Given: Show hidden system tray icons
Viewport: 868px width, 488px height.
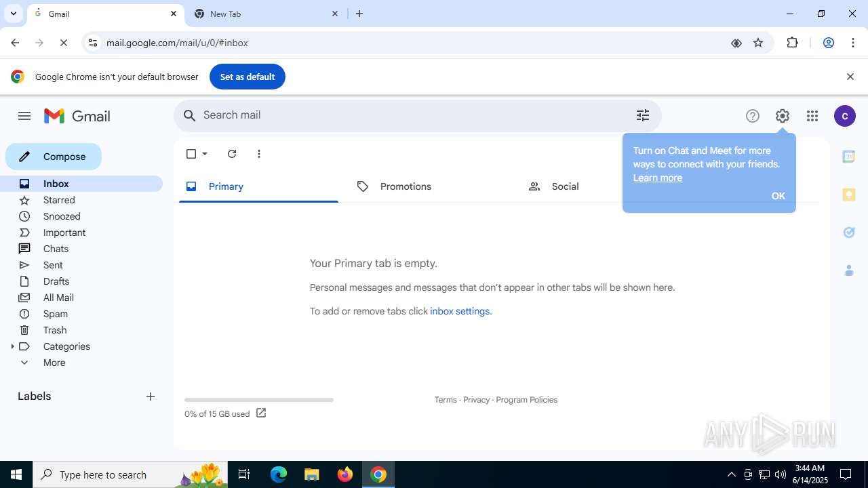Looking at the screenshot, I should [731, 474].
